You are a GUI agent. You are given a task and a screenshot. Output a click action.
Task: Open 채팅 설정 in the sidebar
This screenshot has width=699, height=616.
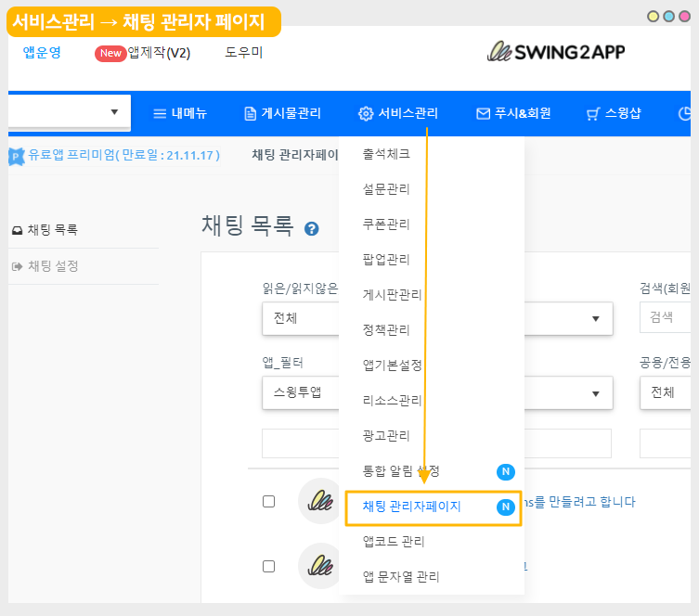pos(53,266)
